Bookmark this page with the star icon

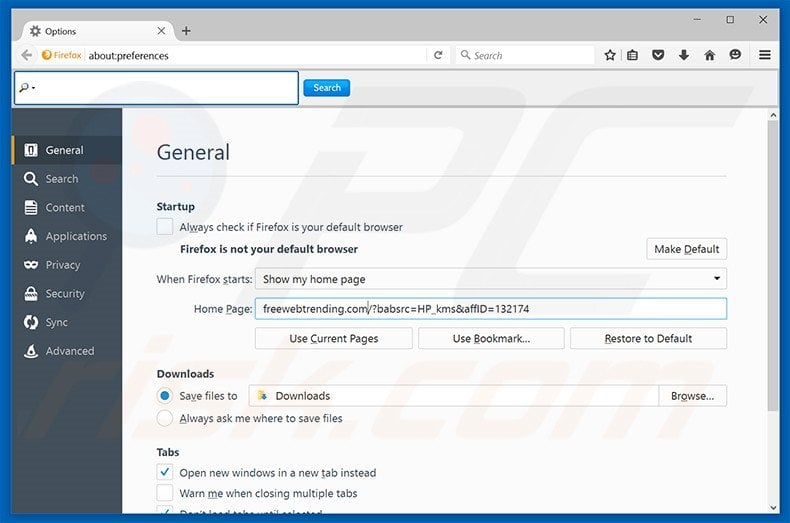(x=610, y=55)
